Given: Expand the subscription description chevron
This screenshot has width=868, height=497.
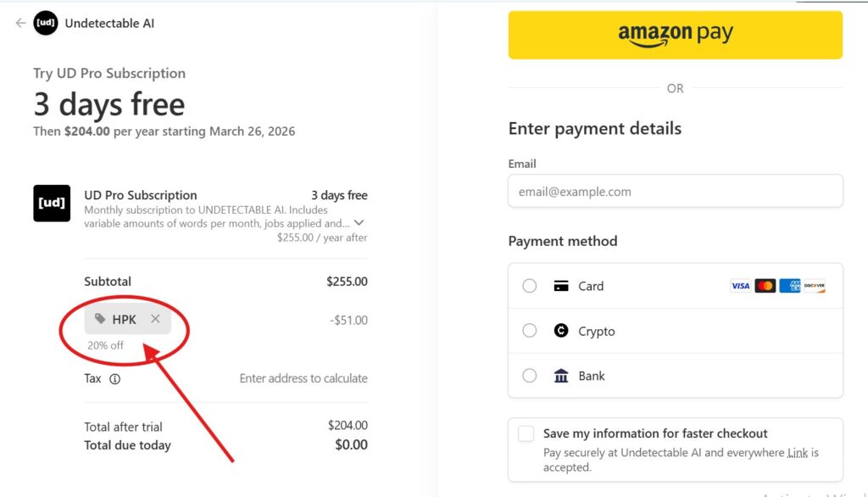Looking at the screenshot, I should (x=359, y=223).
